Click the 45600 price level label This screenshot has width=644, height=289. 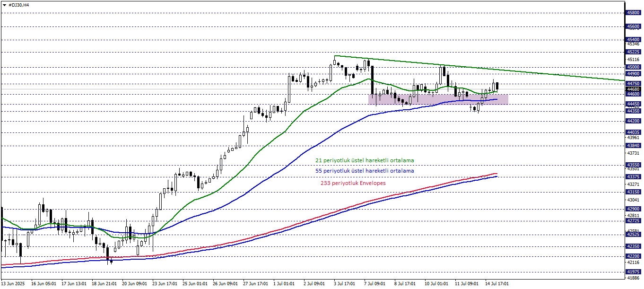click(633, 26)
